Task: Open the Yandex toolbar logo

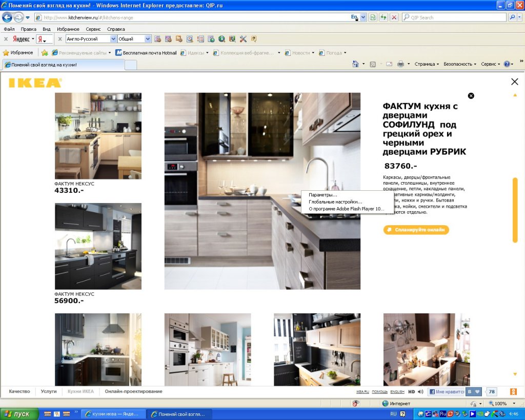Action: coord(21,39)
